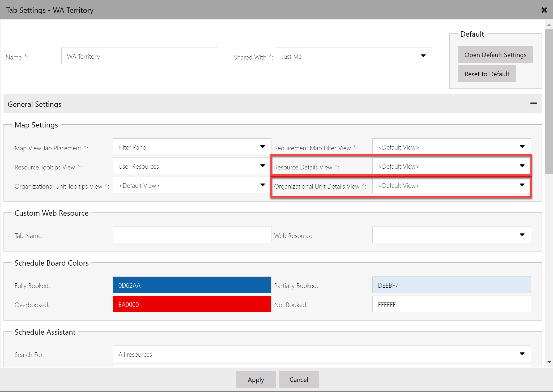Open the Shared With dropdown
The width and height of the screenshot is (553, 392).
(x=423, y=56)
